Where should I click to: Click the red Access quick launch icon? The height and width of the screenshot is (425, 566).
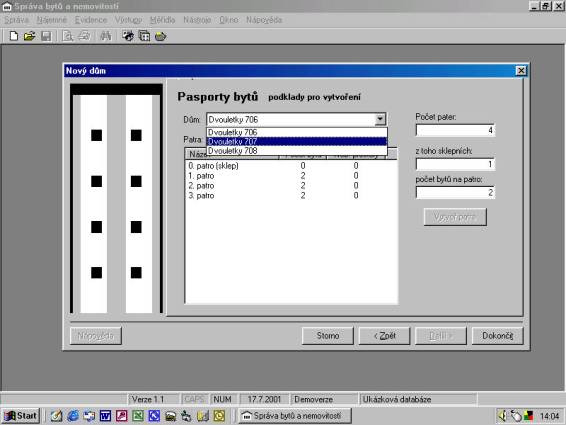[121, 416]
